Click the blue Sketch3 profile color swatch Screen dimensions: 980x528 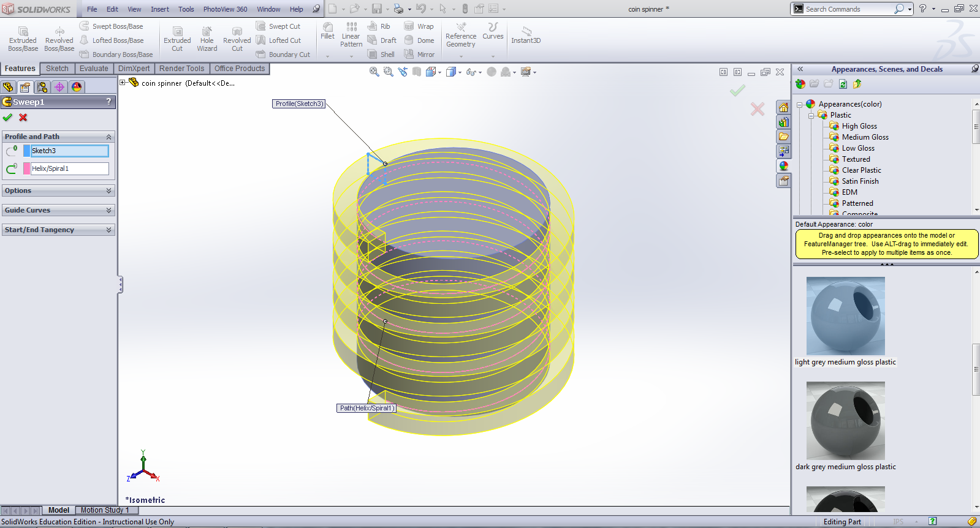point(26,151)
